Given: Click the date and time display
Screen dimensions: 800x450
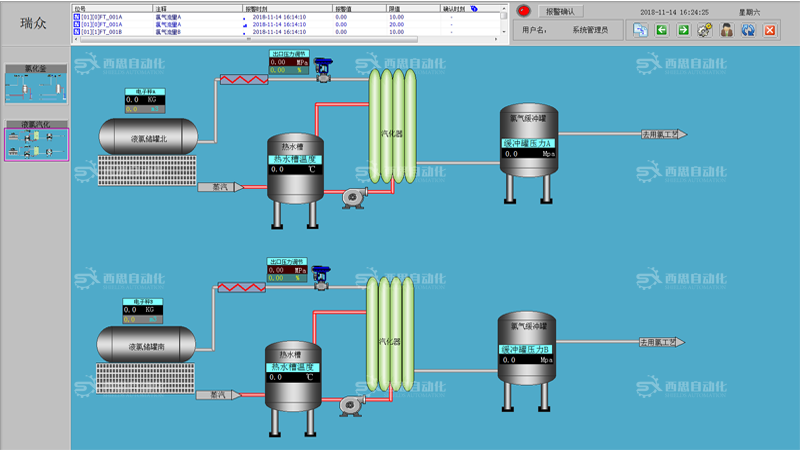Looking at the screenshot, I should (x=674, y=12).
